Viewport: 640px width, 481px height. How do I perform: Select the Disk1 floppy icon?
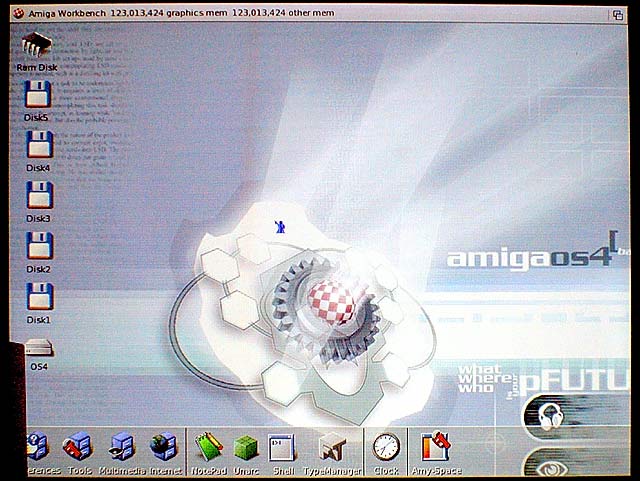[x=39, y=296]
